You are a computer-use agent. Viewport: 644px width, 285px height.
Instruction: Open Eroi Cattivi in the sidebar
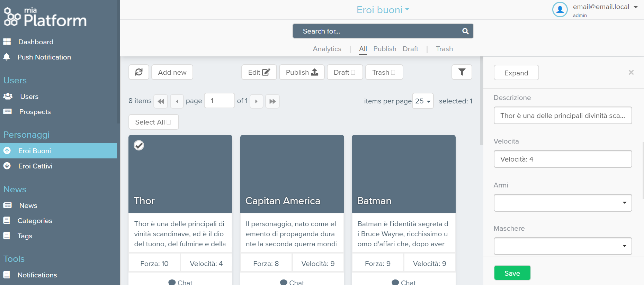tap(35, 166)
